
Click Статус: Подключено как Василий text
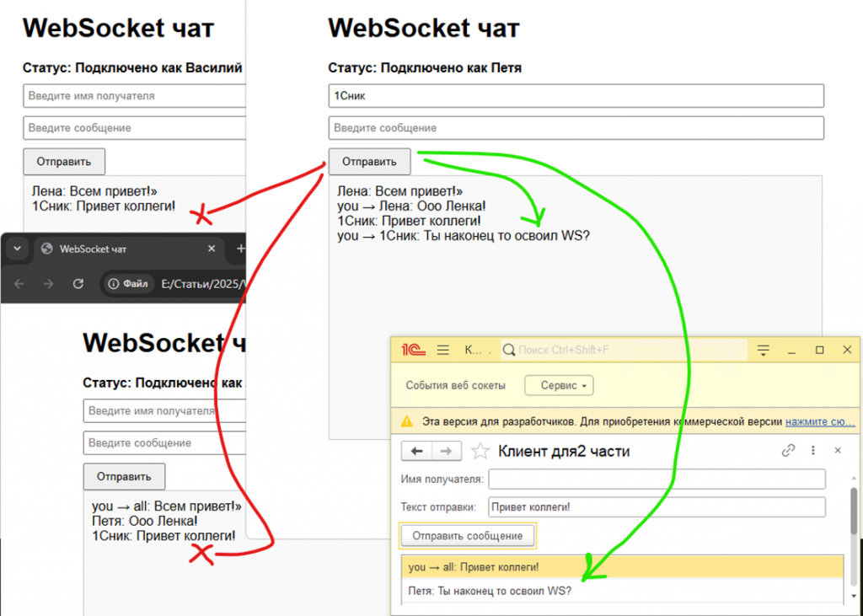tap(132, 67)
